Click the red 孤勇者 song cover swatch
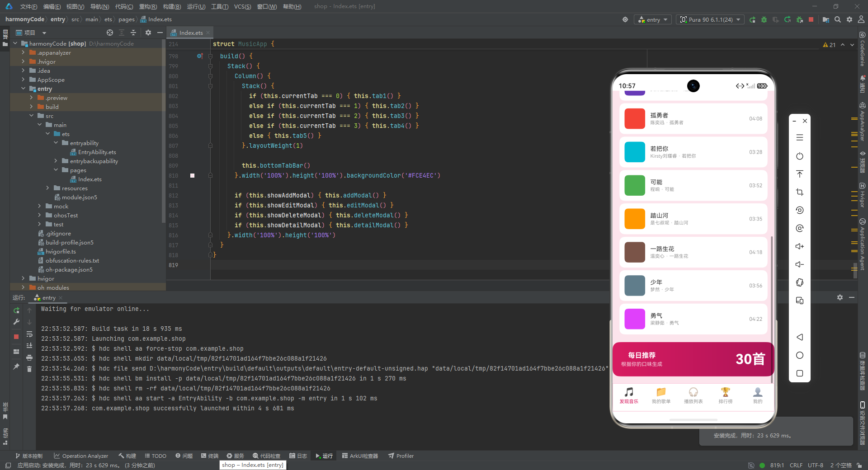 pyautogui.click(x=635, y=118)
